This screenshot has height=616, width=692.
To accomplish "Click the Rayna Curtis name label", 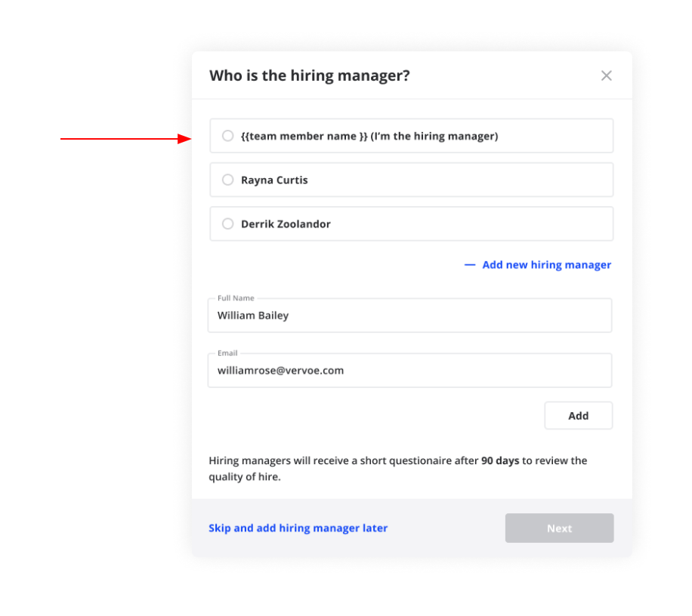I will [274, 180].
